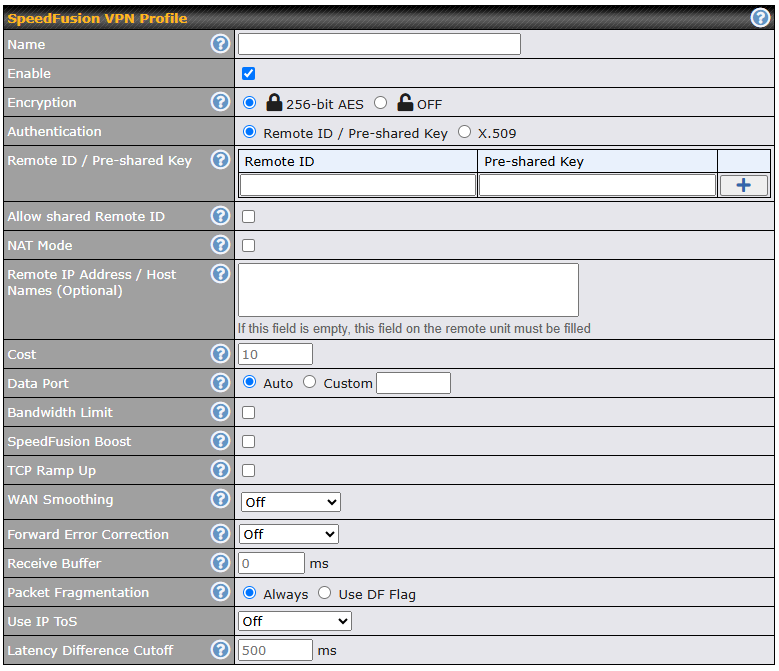Click the empty-field hint text
This screenshot has height=671, width=779.
point(414,328)
